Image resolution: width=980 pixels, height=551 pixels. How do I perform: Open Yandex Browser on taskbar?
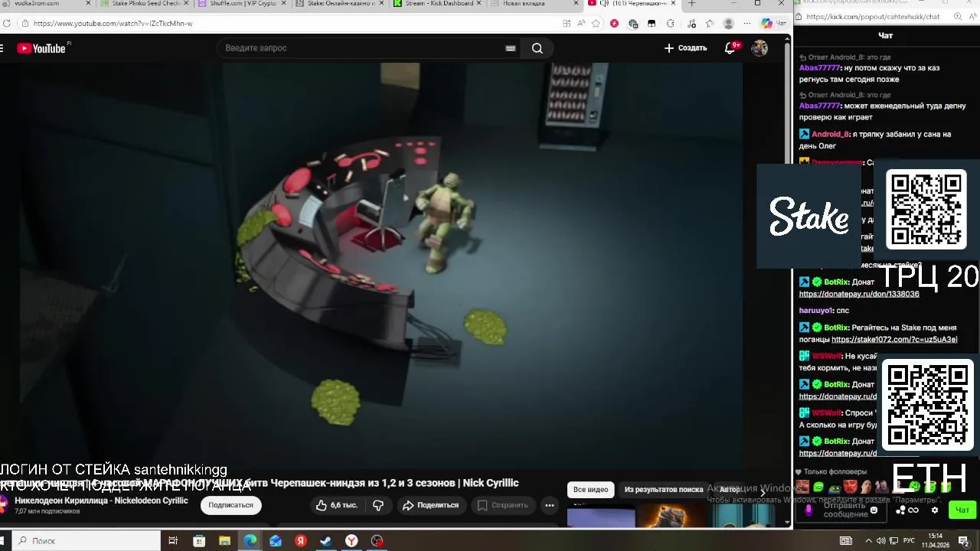[351, 541]
